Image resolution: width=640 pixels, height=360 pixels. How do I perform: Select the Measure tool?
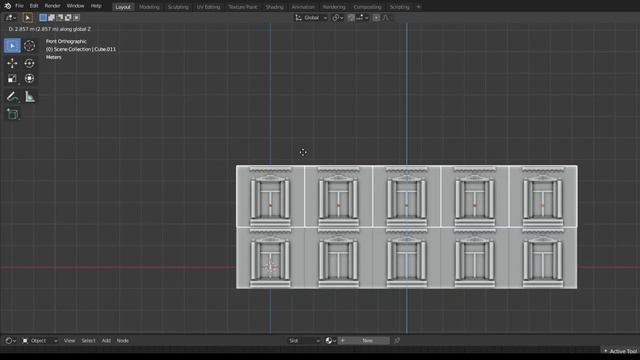(x=30, y=97)
